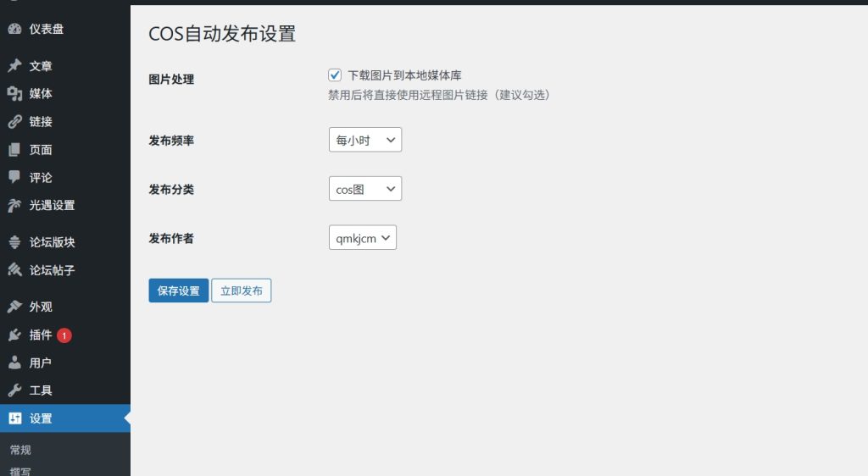The width and height of the screenshot is (868, 476).
Task: Open 论坛版块 menu item
Action: click(64, 241)
